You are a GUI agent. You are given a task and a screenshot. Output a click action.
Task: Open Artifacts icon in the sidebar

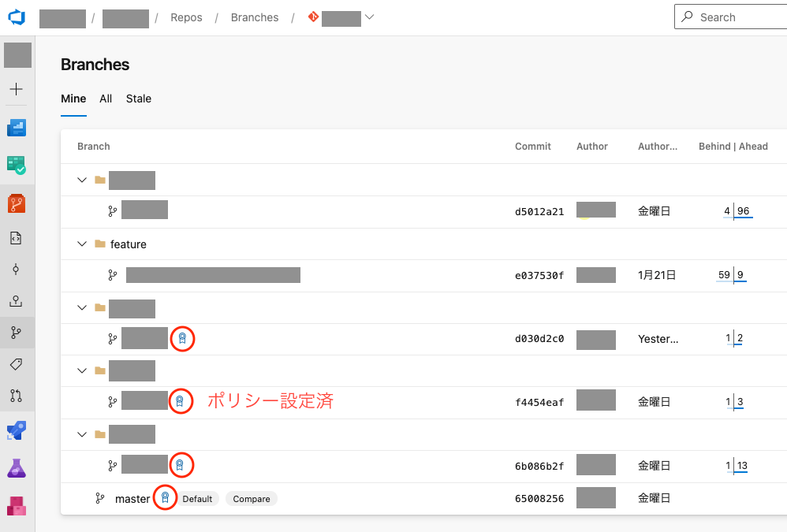[17, 504]
